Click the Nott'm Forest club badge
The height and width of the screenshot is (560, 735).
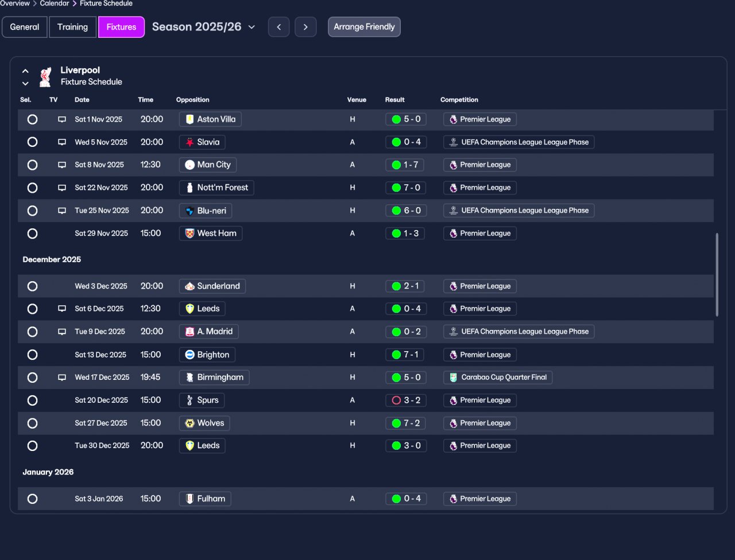pos(189,188)
